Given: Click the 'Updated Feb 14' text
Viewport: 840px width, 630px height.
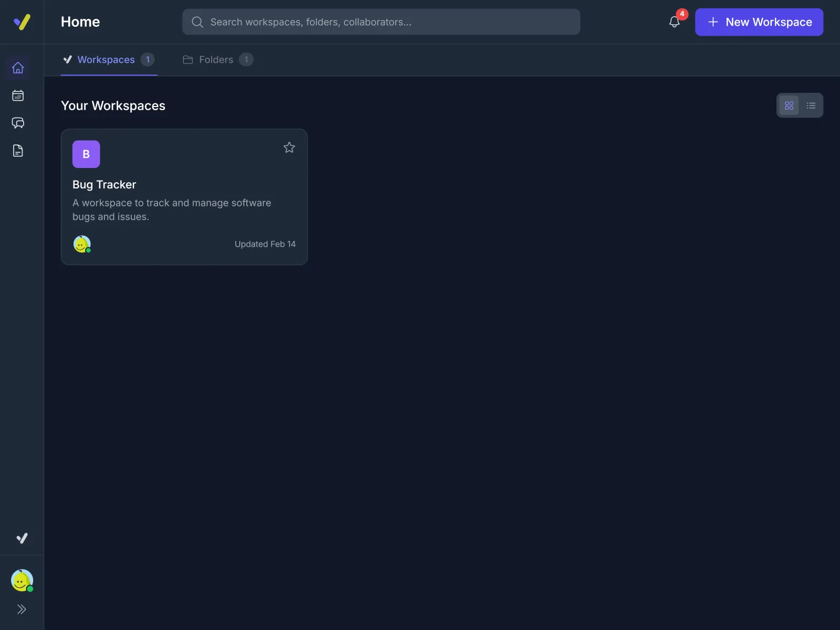Looking at the screenshot, I should tap(265, 244).
